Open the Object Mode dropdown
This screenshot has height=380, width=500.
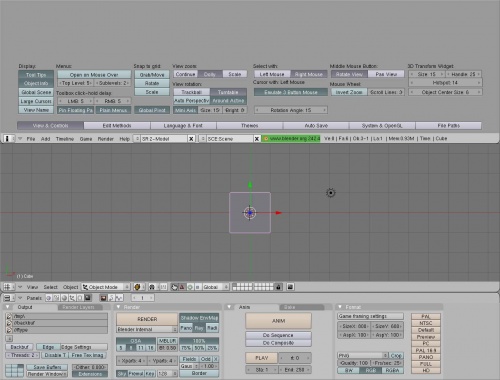(x=106, y=287)
